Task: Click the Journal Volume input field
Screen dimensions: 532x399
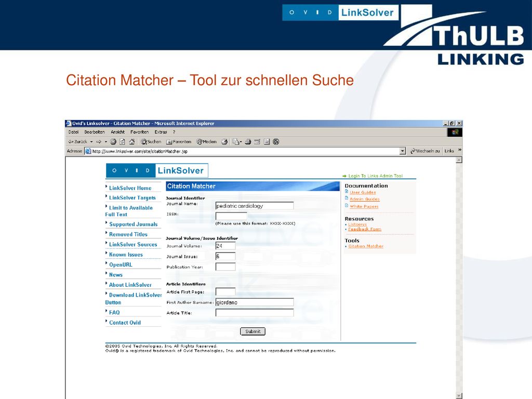Action: [x=225, y=246]
